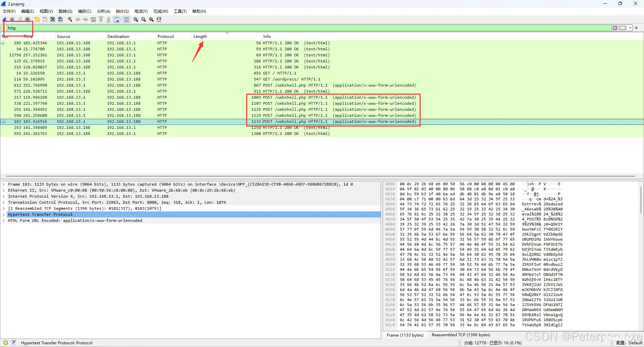Switch to Reassembled TCP (1396 bytes) tab
Screen dimensions: 644x347
pyautogui.click(x=461, y=335)
